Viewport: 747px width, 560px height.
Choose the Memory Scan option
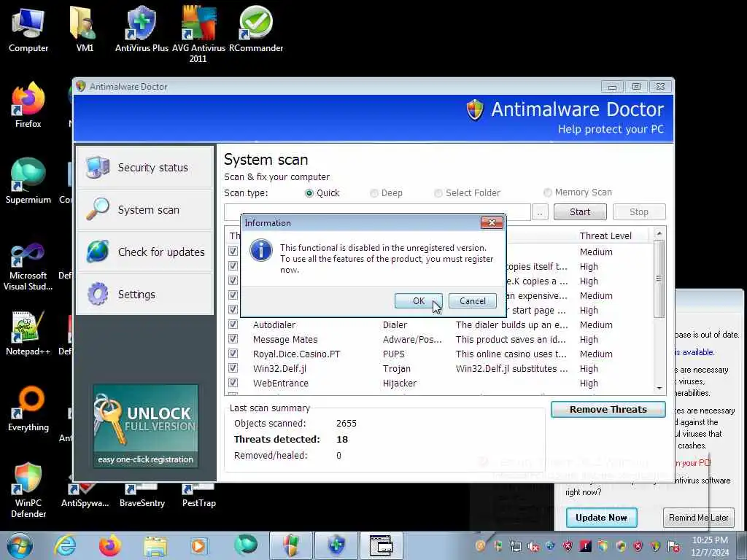(x=578, y=192)
